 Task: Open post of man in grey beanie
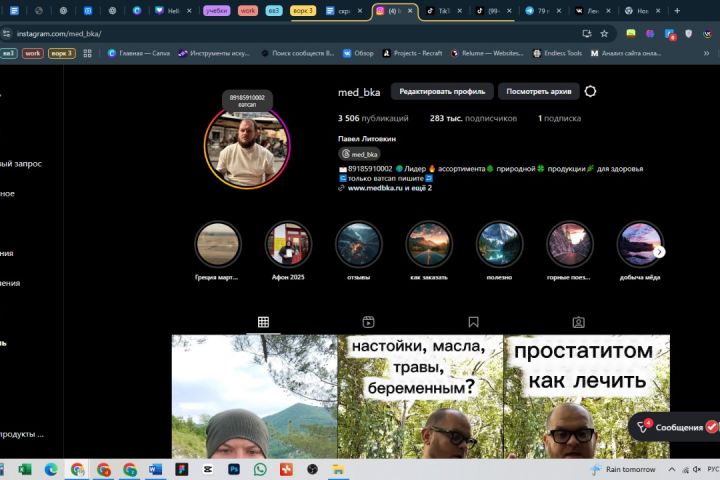(254, 396)
